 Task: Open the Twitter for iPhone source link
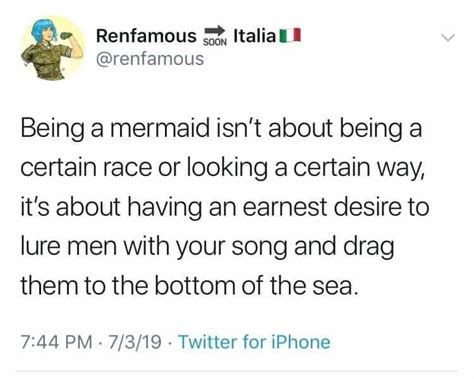point(255,342)
